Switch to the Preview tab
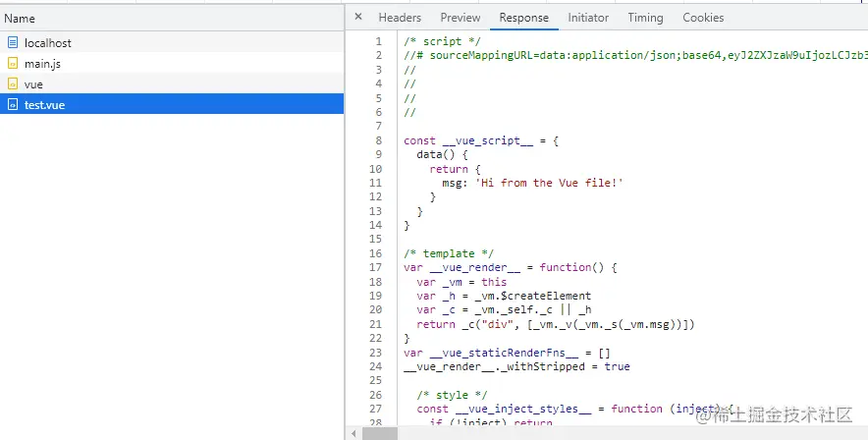 click(x=460, y=18)
